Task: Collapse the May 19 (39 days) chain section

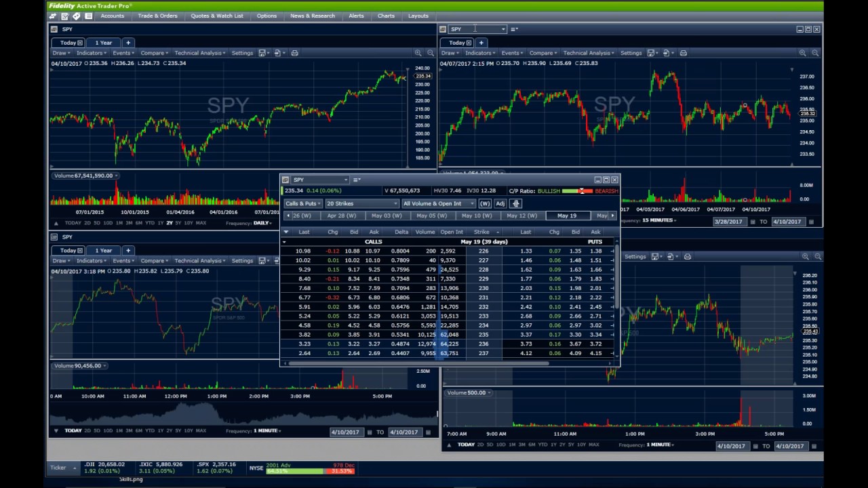Action: [284, 242]
